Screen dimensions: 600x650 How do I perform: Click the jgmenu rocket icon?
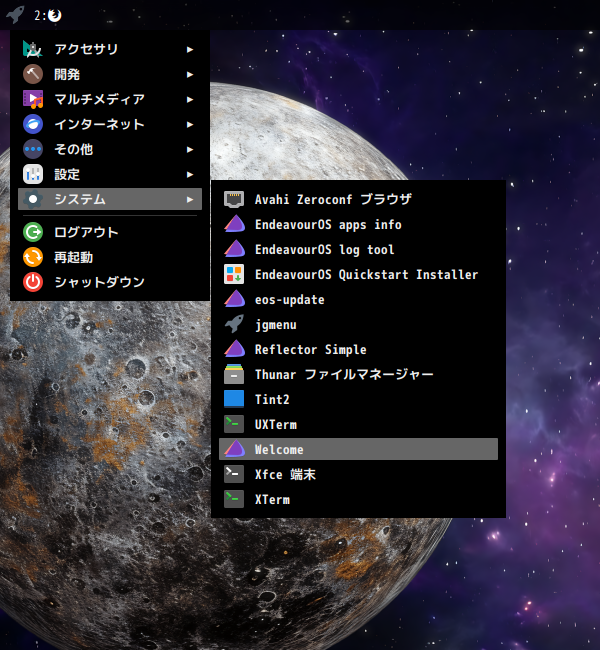[234, 324]
